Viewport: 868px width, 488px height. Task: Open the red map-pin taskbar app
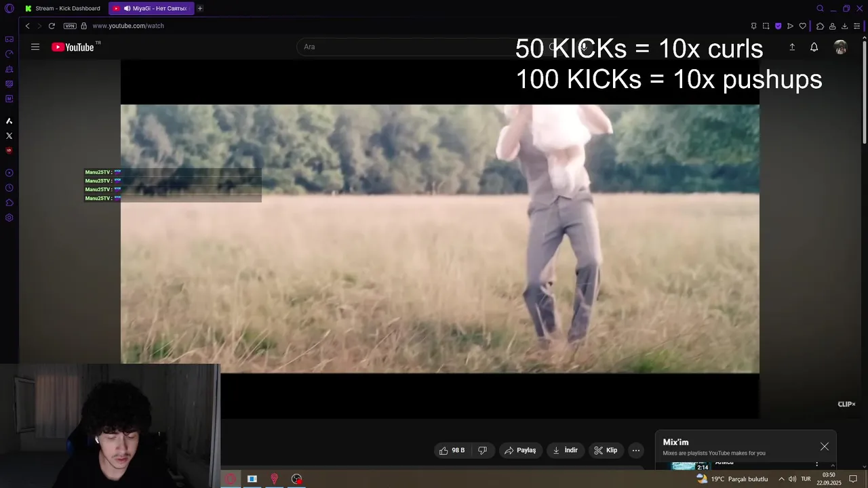click(274, 479)
